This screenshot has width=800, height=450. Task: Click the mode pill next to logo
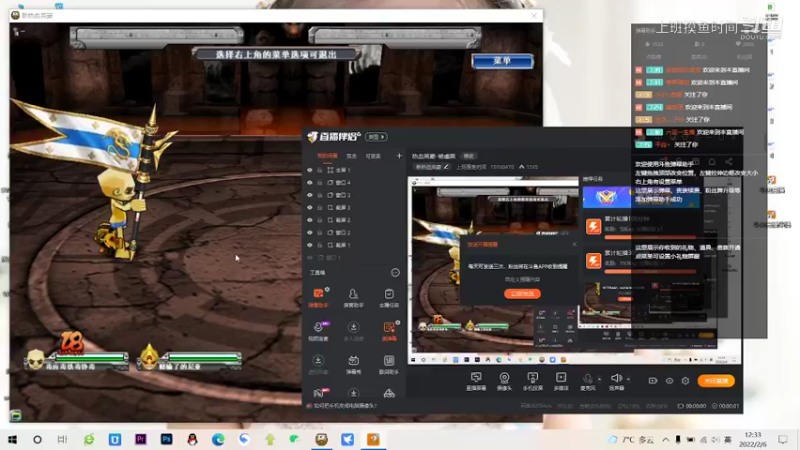(377, 137)
